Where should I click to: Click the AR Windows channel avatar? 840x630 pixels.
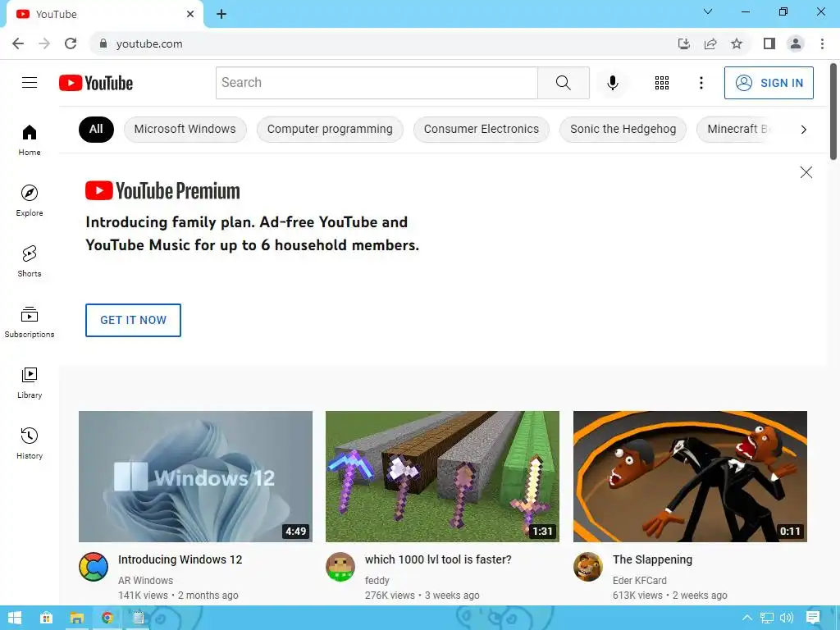[x=94, y=567]
